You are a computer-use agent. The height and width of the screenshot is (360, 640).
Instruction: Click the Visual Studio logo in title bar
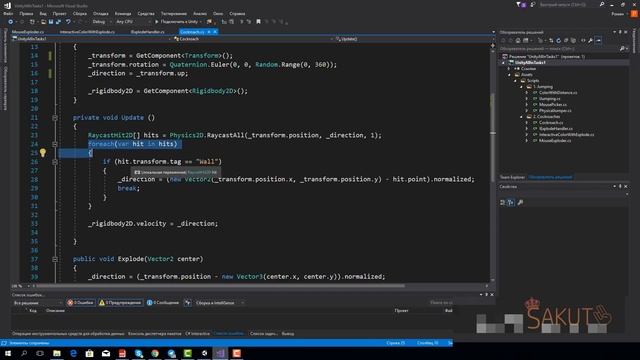click(7, 6)
